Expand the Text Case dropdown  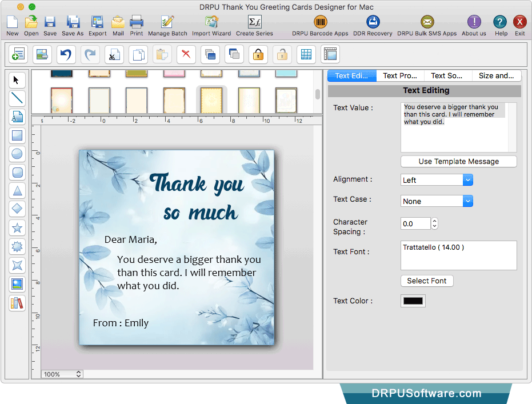(x=437, y=201)
